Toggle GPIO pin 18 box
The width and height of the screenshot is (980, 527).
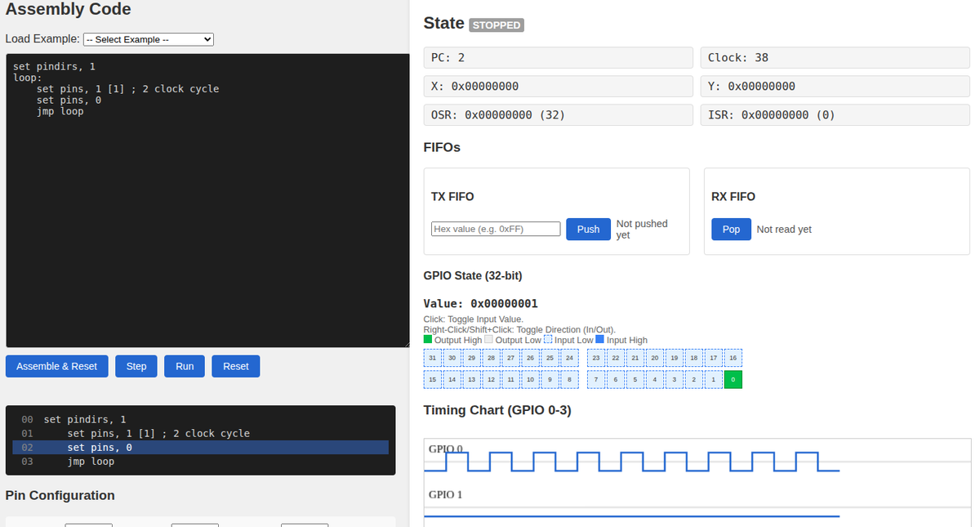[693, 358]
